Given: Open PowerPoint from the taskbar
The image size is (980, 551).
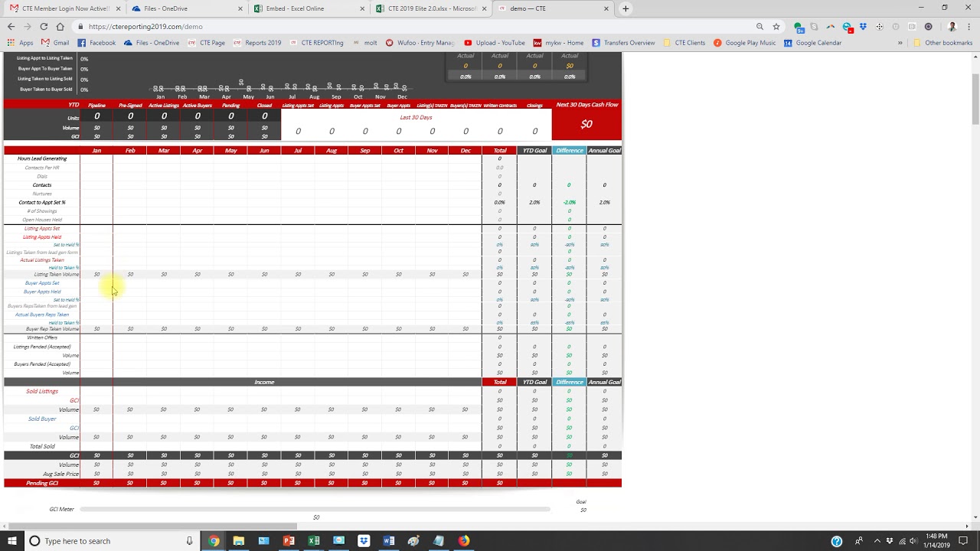Looking at the screenshot, I should click(x=289, y=541).
